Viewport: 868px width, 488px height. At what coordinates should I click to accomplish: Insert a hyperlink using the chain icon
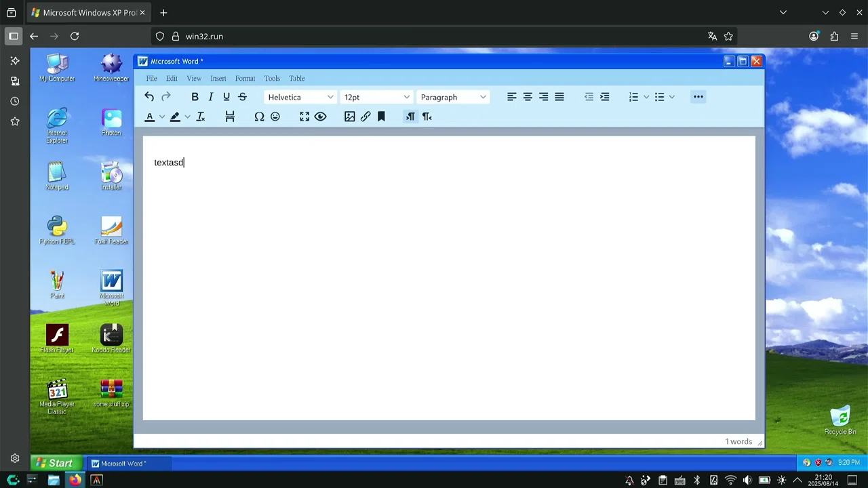pyautogui.click(x=366, y=117)
